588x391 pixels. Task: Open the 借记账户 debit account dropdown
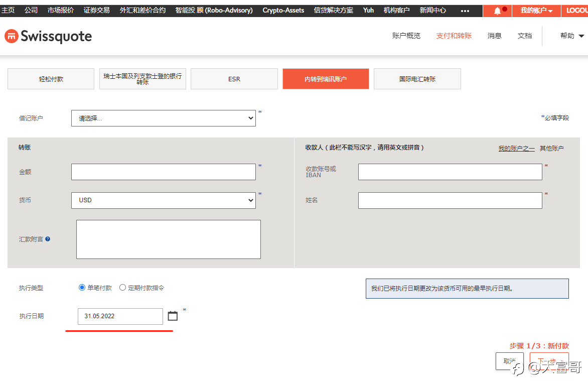pos(164,118)
